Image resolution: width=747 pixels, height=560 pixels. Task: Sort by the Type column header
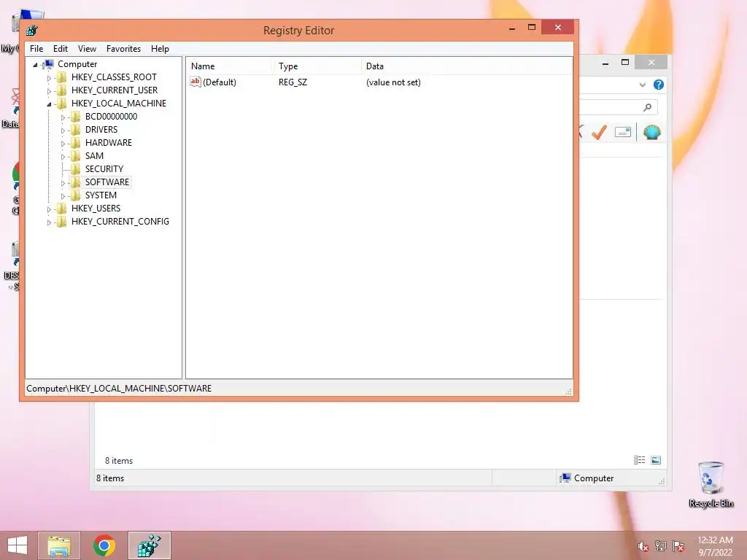click(x=317, y=66)
